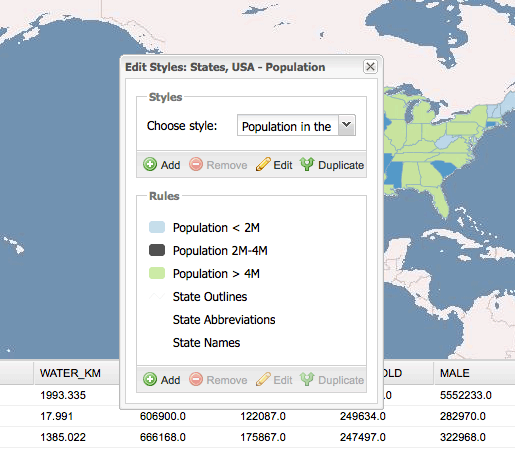This screenshot has height=454, width=515.
Task: Click the Duplicate icon in Rules toolbar
Action: [x=307, y=380]
